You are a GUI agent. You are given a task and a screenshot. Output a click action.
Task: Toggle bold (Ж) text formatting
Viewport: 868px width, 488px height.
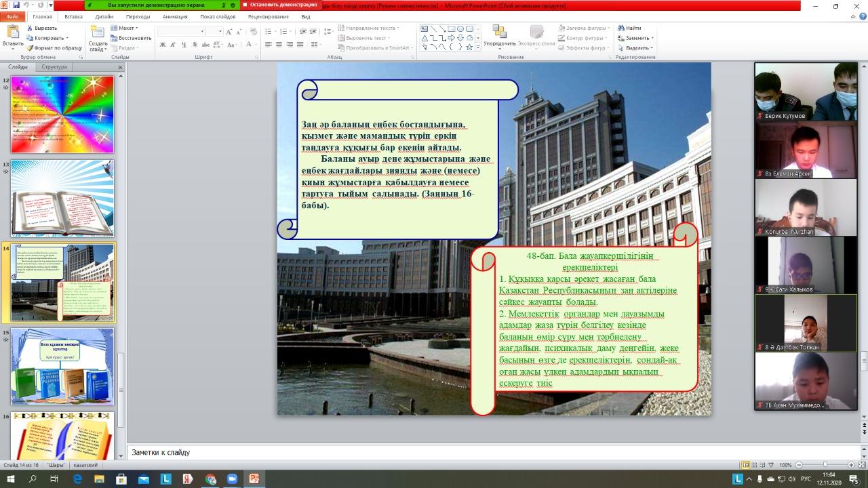coord(163,45)
